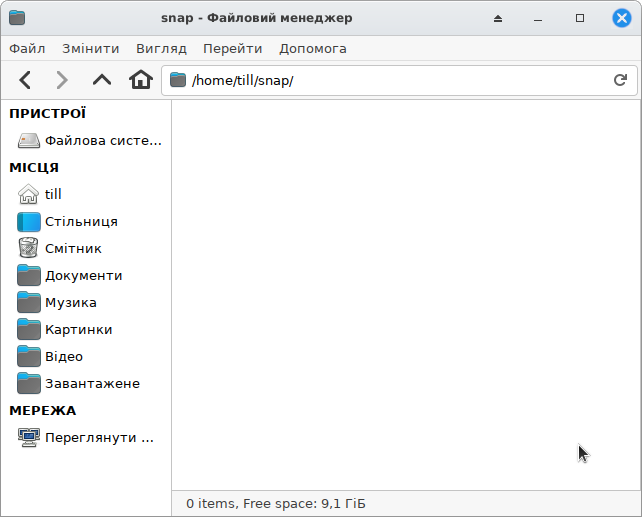Open parent folder with the up arrow
This screenshot has width=642, height=517.
click(102, 79)
